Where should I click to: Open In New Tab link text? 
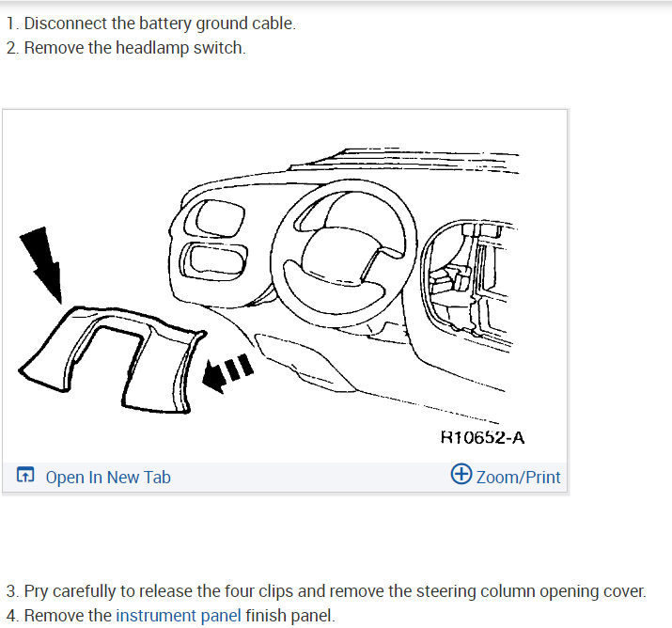108,478
